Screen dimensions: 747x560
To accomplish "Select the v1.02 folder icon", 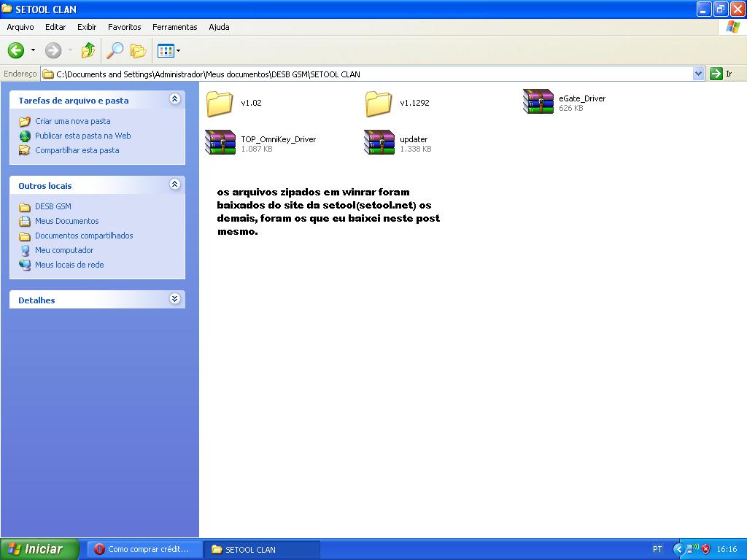I will point(220,104).
